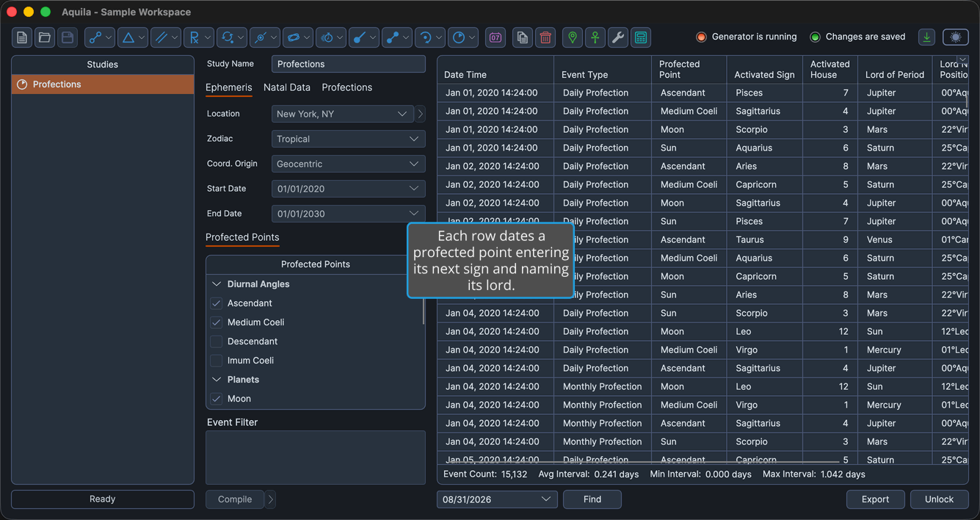Viewport: 980px width, 520px height.
Task: Click the Find button
Action: (x=592, y=499)
